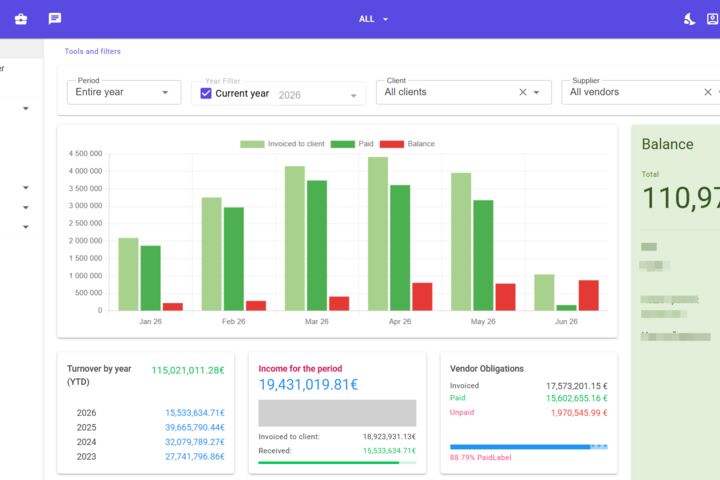Click the Supplier All vendors field
Viewport: 720px width, 480px height.
tap(641, 92)
